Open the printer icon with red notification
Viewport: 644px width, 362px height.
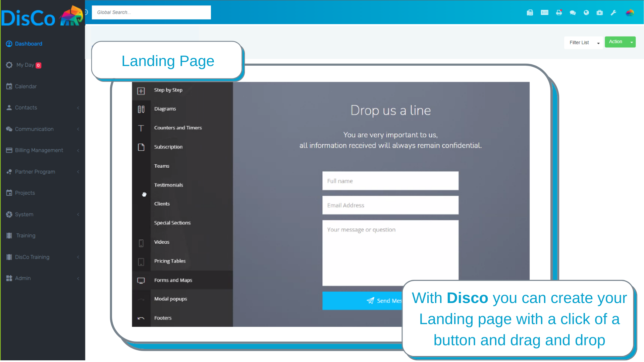click(559, 13)
